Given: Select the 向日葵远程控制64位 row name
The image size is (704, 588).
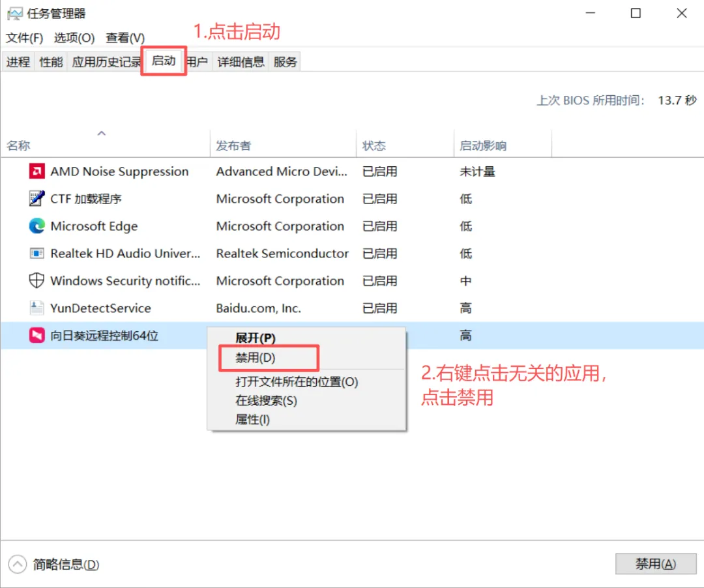Looking at the screenshot, I should pos(104,336).
